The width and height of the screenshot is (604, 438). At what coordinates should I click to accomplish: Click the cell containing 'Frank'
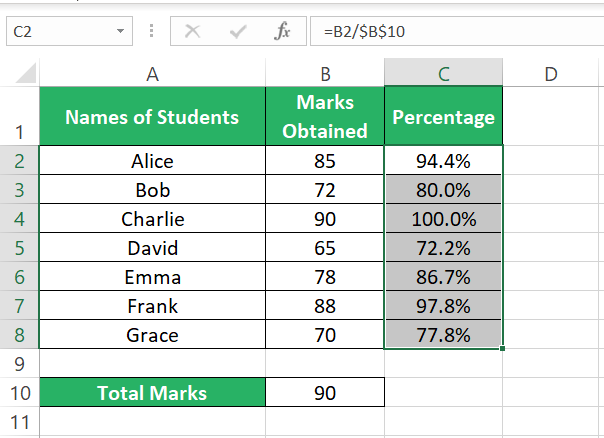[x=153, y=305]
